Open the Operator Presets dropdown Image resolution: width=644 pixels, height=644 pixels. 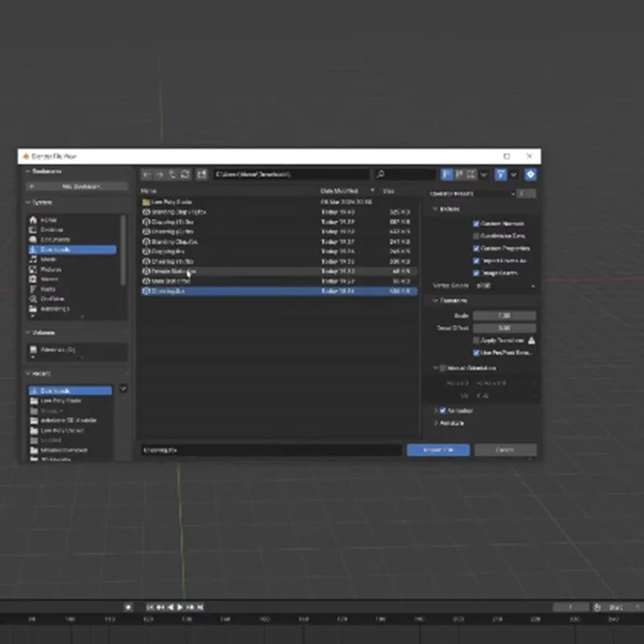pos(472,193)
